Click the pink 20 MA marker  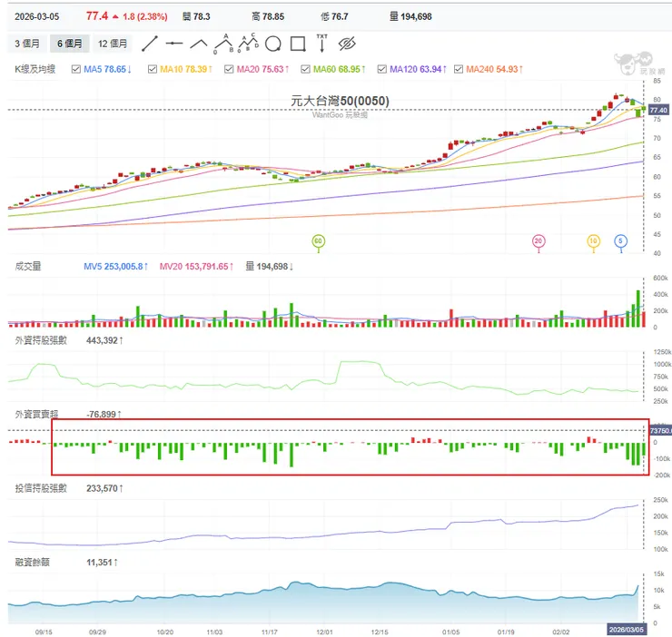[539, 241]
